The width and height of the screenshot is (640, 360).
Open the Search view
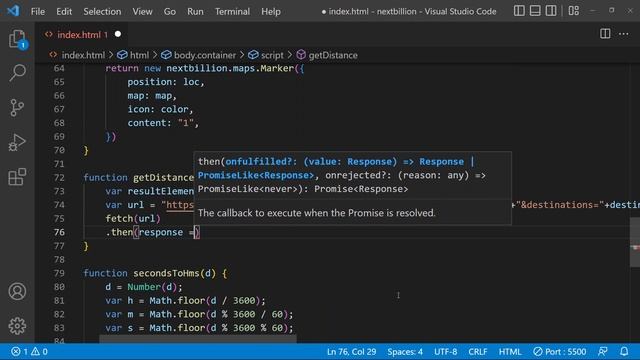coord(17,73)
